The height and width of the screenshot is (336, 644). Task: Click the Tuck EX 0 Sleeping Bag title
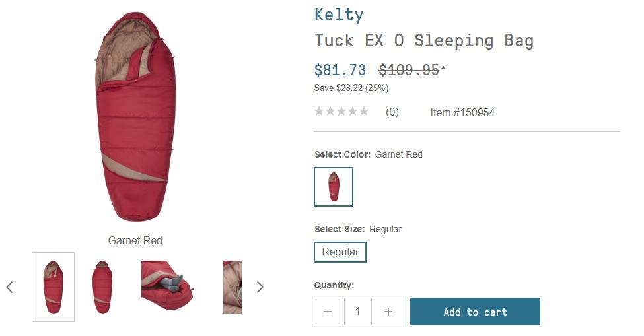pyautogui.click(x=424, y=41)
